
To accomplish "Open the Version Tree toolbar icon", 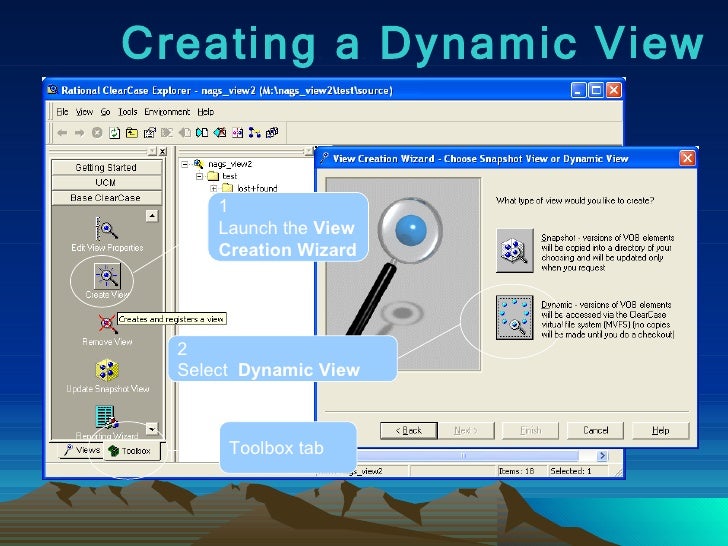I will pos(254,133).
